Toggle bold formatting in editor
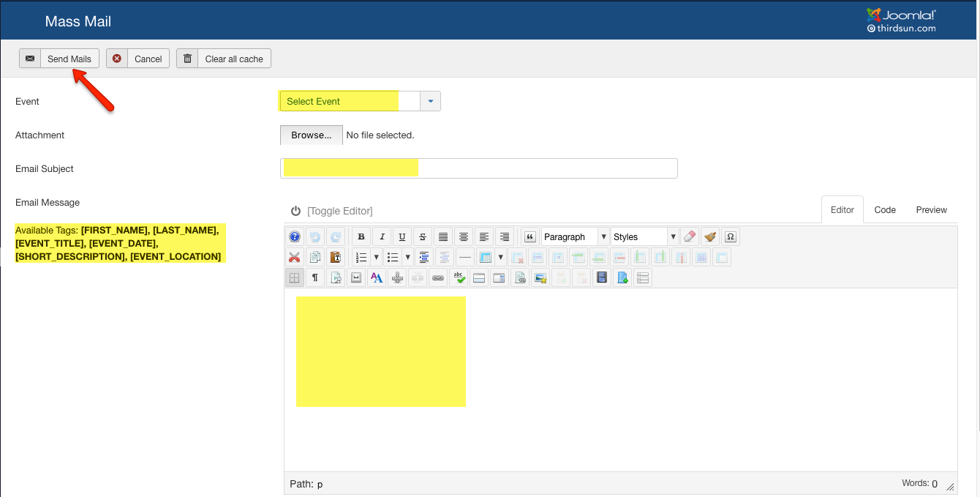 point(361,237)
